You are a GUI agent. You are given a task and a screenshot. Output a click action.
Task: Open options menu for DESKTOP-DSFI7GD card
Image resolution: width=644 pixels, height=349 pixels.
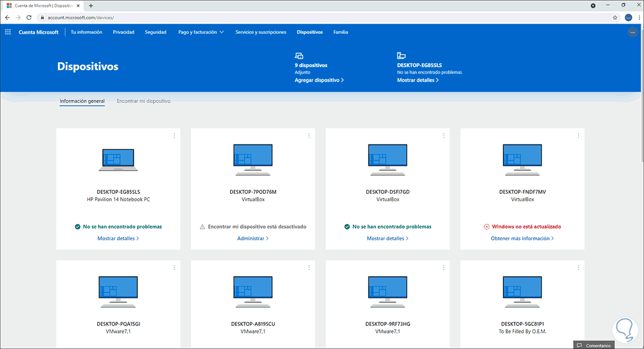tap(443, 136)
